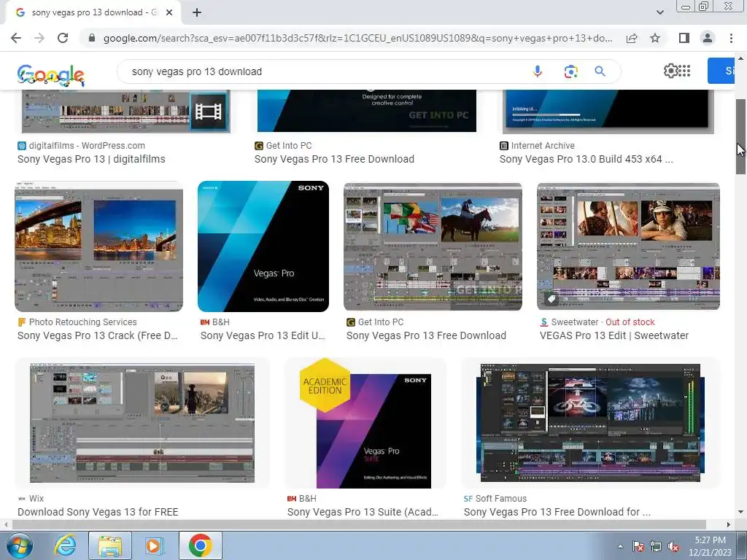
Task: Click the browser back arrow
Action: pyautogui.click(x=16, y=38)
